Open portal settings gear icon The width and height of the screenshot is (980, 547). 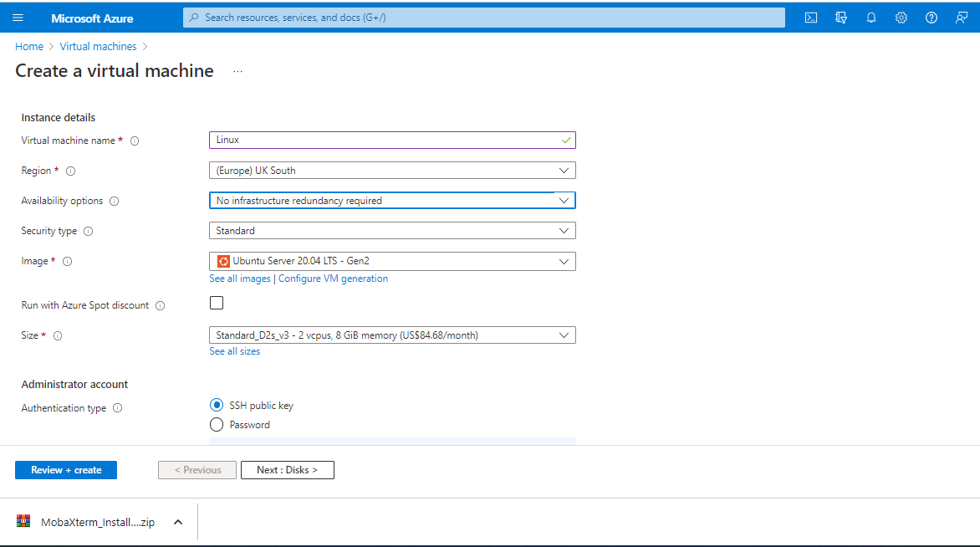click(x=901, y=18)
